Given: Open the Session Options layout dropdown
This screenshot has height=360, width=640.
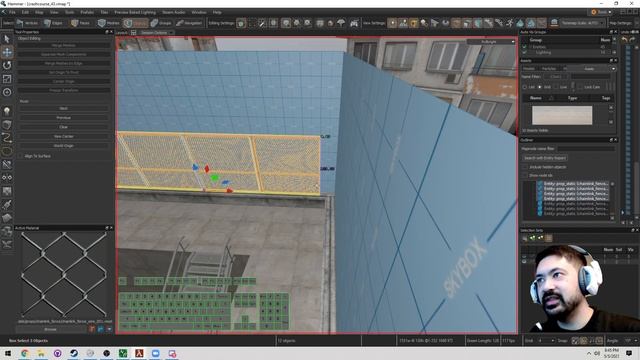Looking at the screenshot, I should point(156,32).
